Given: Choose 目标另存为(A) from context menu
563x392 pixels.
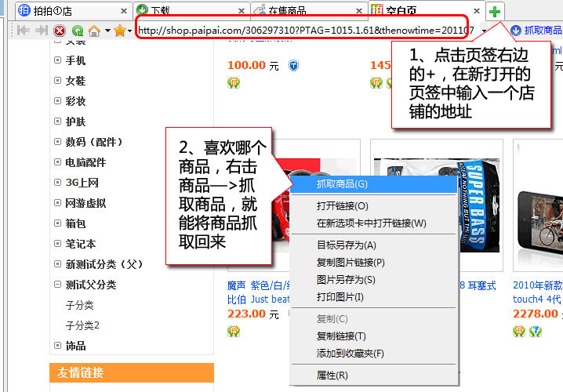Looking at the screenshot, I should [x=374, y=245].
